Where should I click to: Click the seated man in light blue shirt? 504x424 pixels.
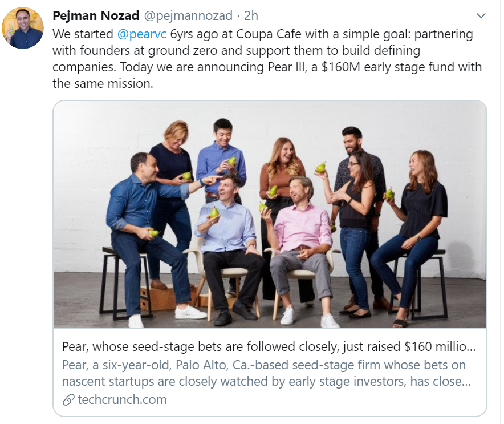pyautogui.click(x=228, y=228)
